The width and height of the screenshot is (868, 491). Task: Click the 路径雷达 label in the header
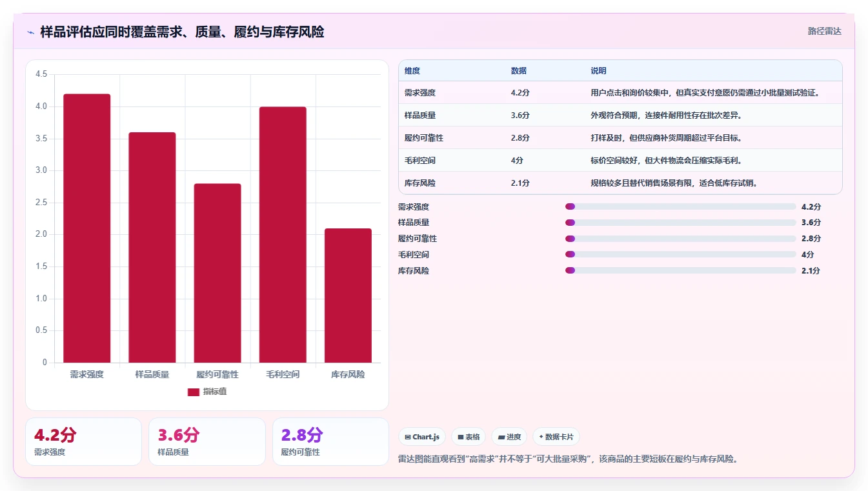click(x=824, y=31)
